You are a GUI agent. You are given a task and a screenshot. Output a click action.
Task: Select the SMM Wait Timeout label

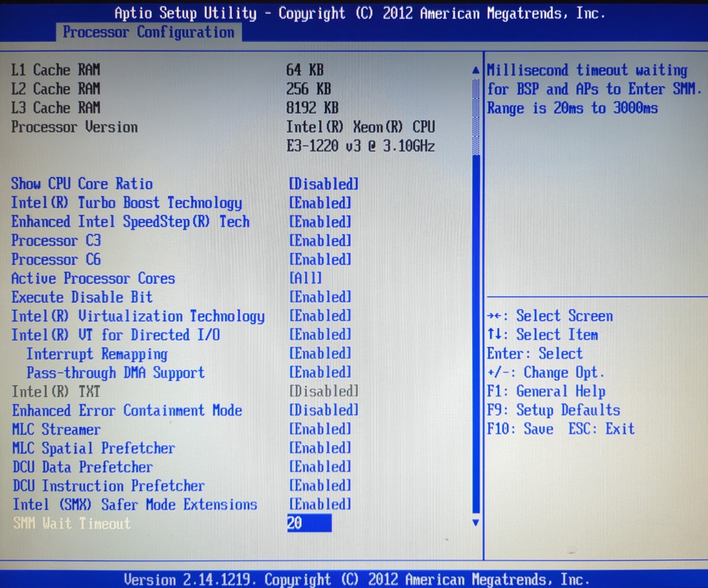tap(72, 523)
